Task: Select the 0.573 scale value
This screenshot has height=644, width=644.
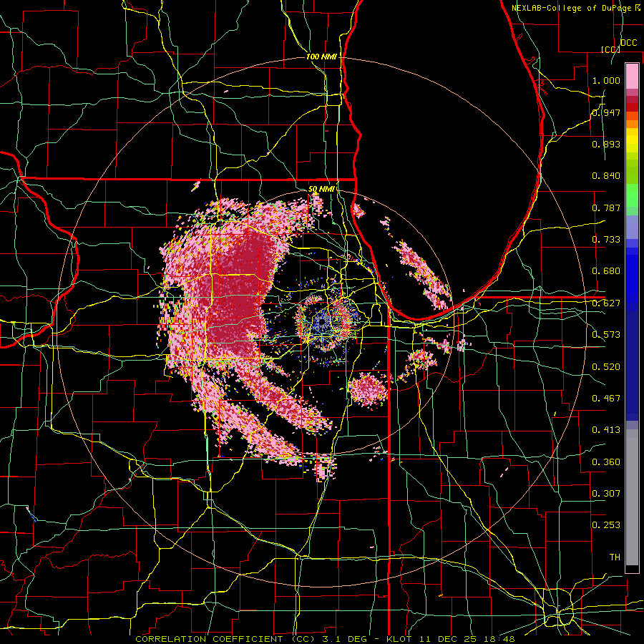Action: (x=606, y=335)
